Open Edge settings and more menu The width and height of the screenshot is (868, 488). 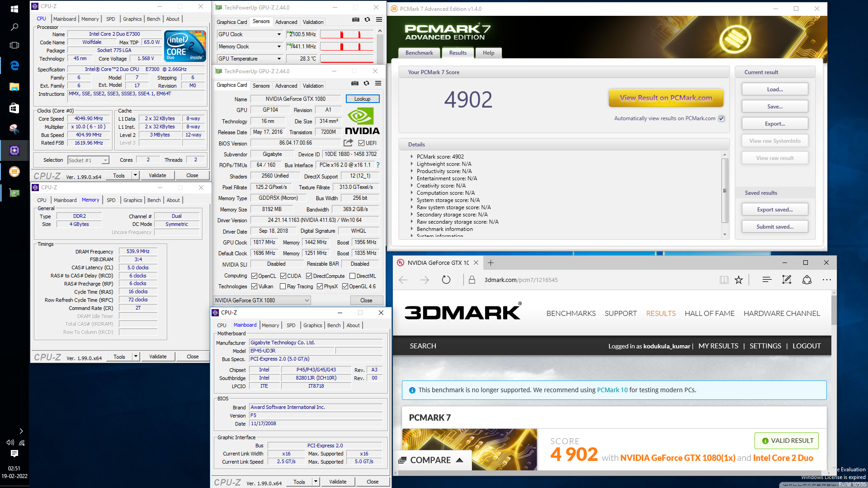point(827,280)
